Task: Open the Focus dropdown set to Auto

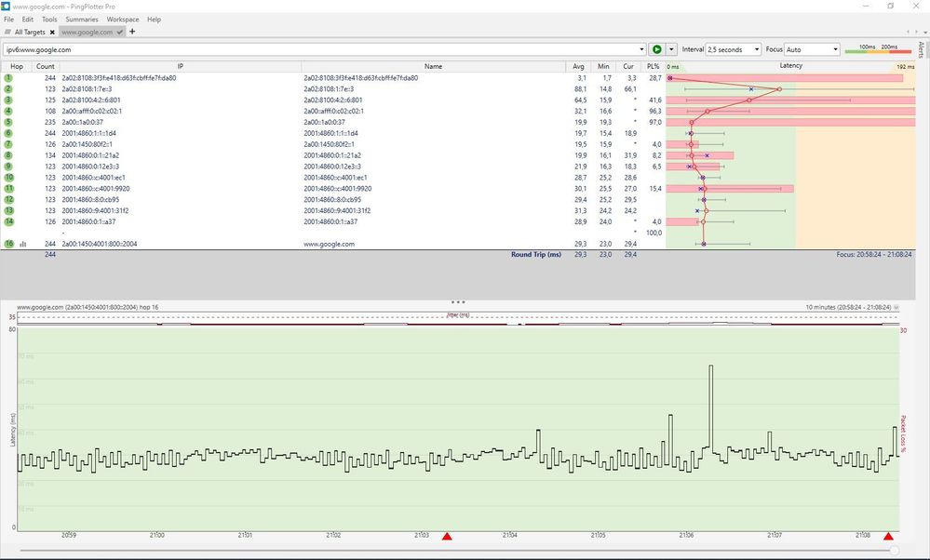Action: 813,49
